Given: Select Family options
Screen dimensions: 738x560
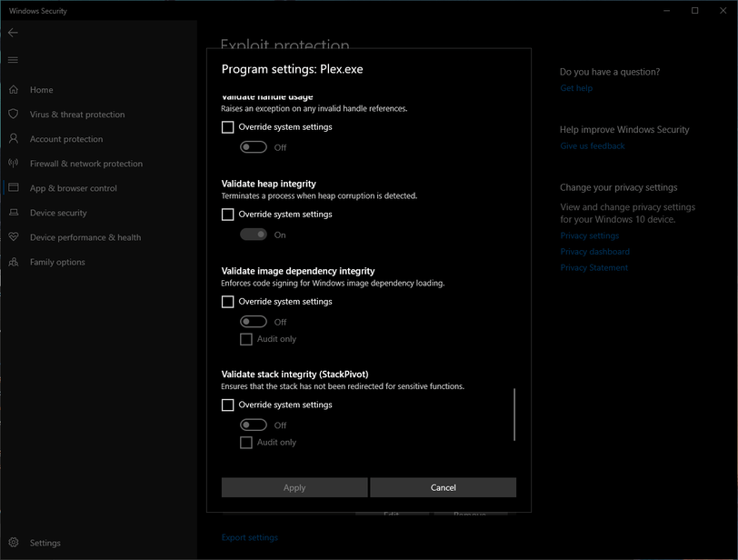Looking at the screenshot, I should 57,262.
